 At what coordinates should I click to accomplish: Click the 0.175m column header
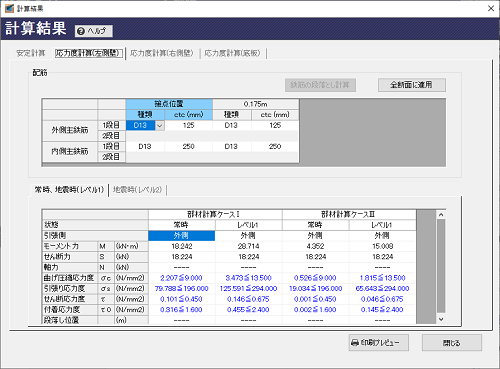click(x=256, y=104)
